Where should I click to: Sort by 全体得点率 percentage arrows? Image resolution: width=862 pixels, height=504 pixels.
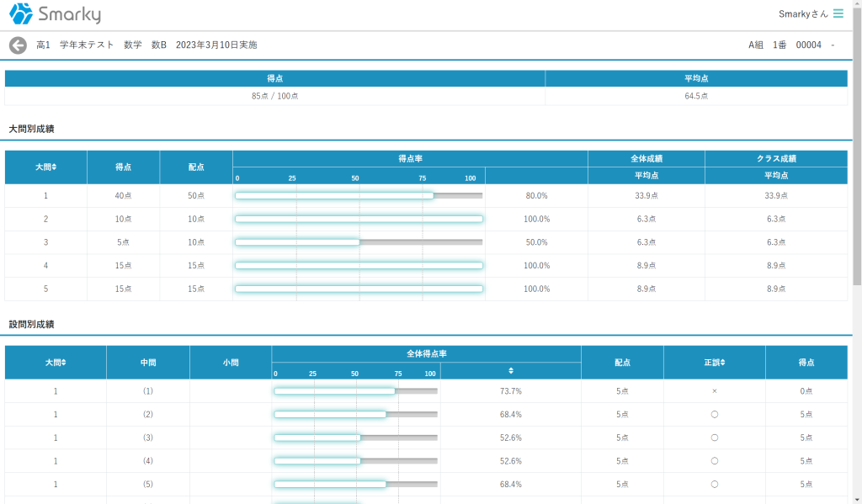pos(511,371)
